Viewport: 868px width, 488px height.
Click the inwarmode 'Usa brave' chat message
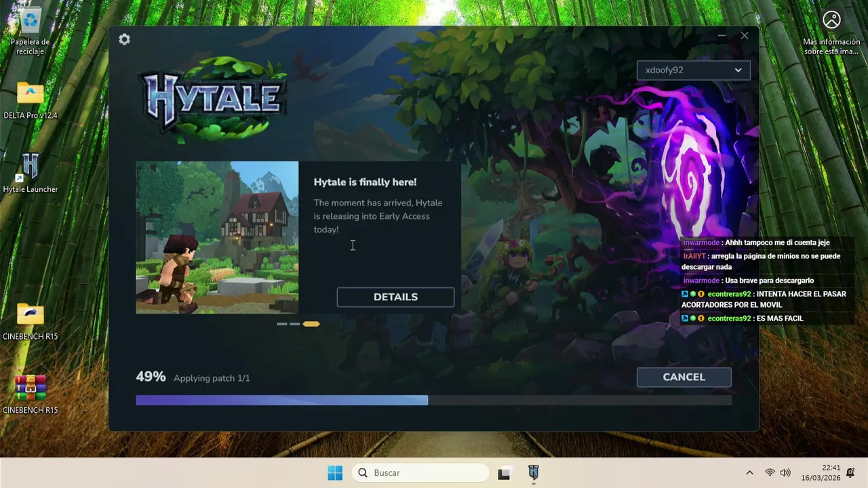tap(749, 281)
